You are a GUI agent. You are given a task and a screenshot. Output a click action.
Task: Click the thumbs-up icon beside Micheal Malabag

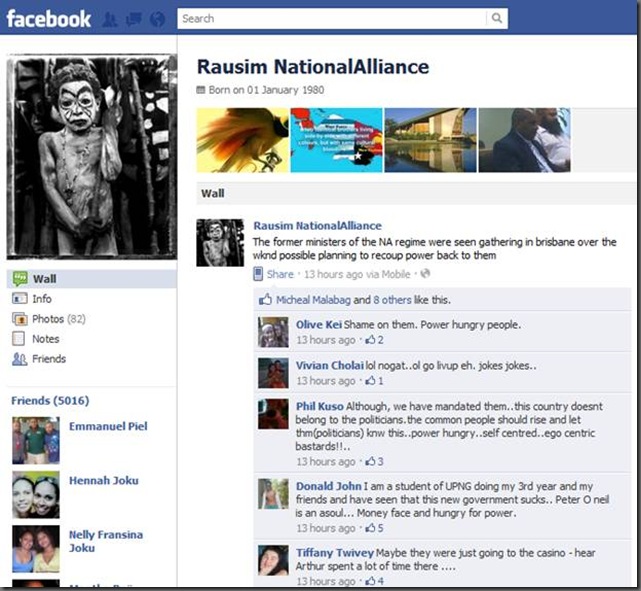point(265,299)
